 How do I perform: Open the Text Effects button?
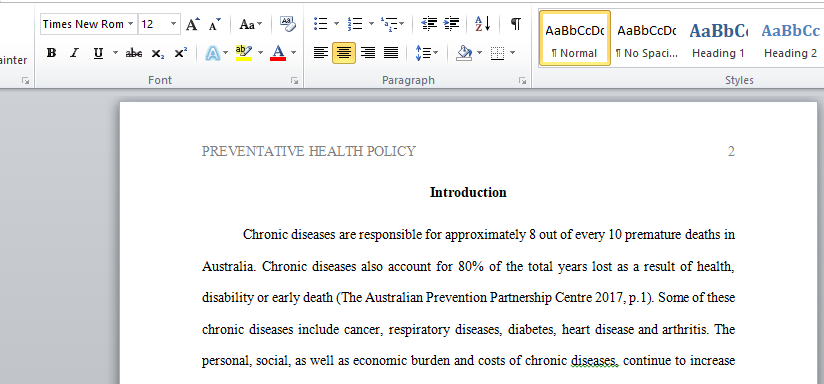coord(212,53)
